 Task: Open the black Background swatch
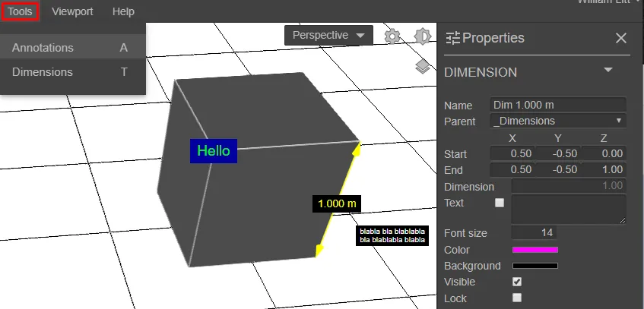point(535,266)
